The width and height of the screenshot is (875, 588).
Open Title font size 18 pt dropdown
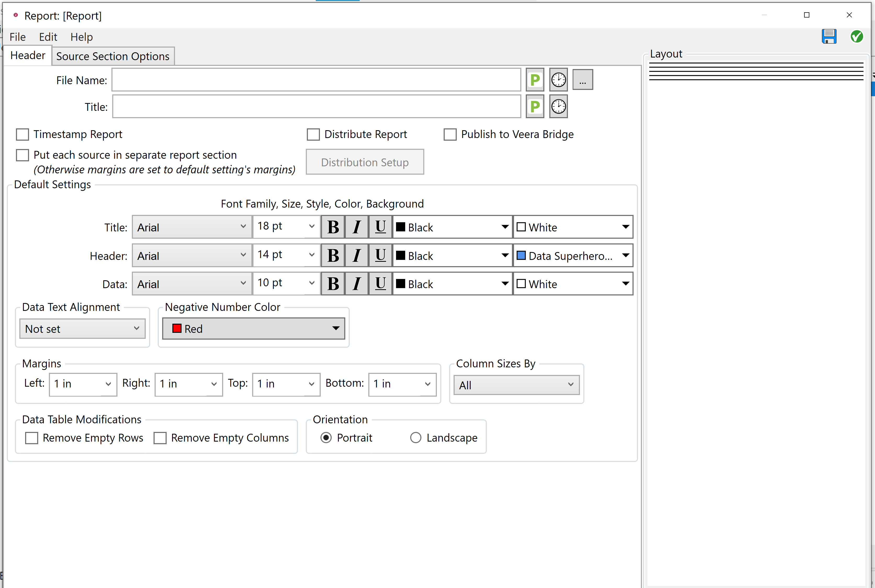click(x=286, y=226)
